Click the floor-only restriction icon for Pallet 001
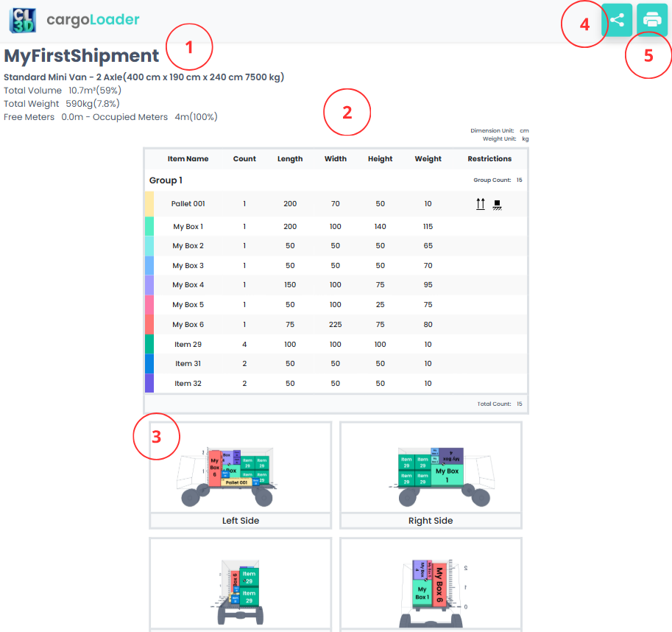672x632 pixels. (497, 204)
